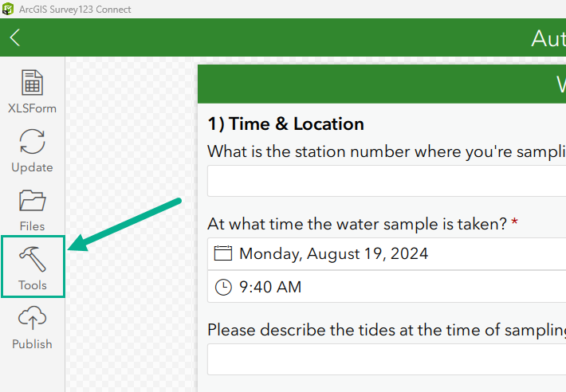The width and height of the screenshot is (566, 392).
Task: Click the Files text label
Action: (x=32, y=226)
